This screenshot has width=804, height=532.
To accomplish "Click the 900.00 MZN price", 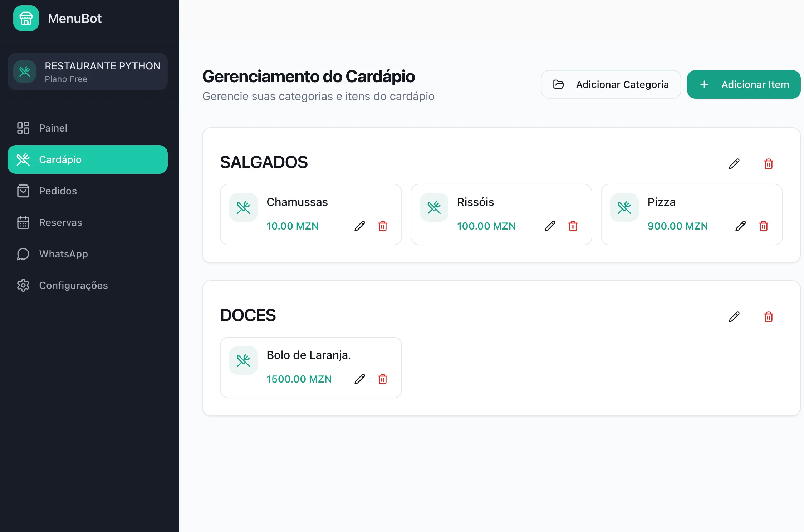I will [x=678, y=226].
